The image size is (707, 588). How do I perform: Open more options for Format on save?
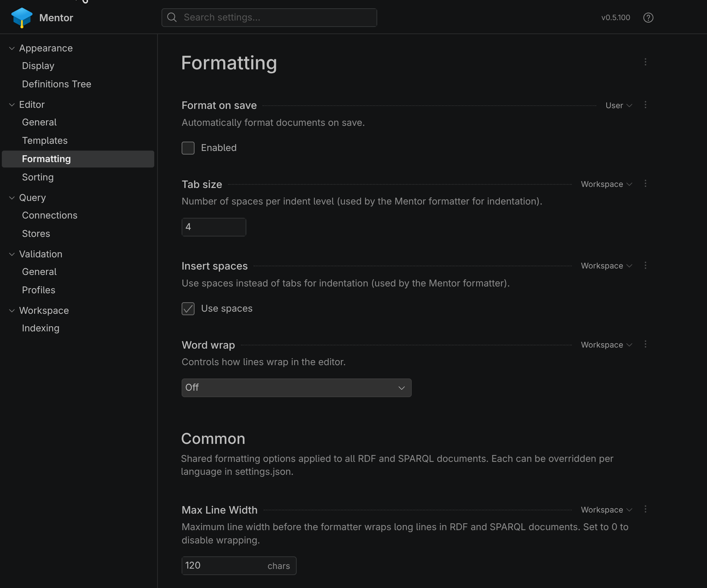click(x=646, y=105)
